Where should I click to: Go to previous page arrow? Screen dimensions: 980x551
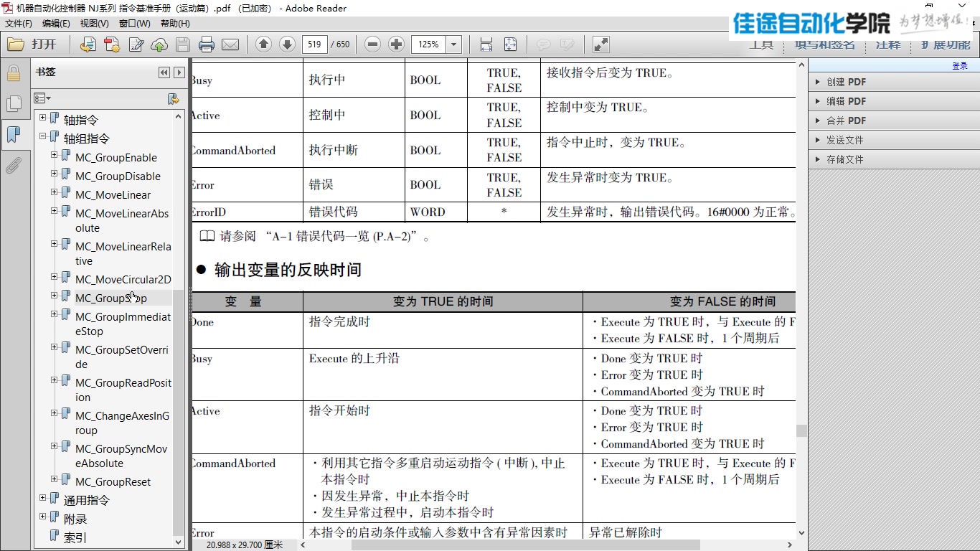[x=263, y=44]
